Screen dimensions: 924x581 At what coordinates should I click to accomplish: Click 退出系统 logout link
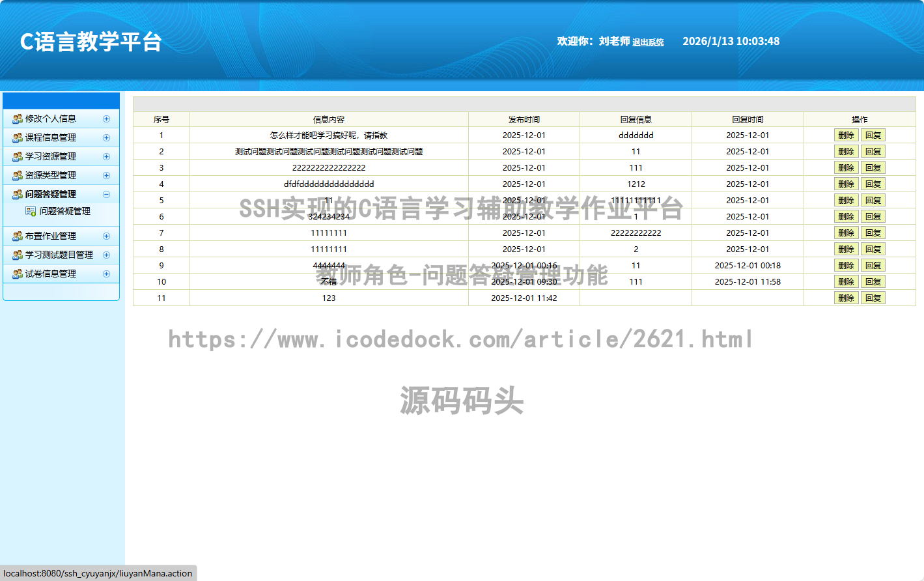tap(648, 42)
